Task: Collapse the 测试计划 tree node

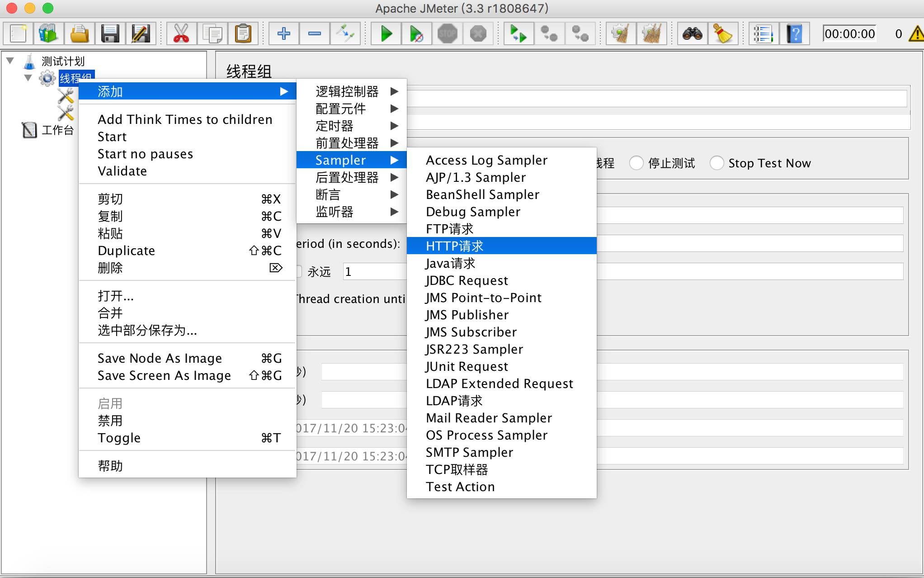Action: 10,60
